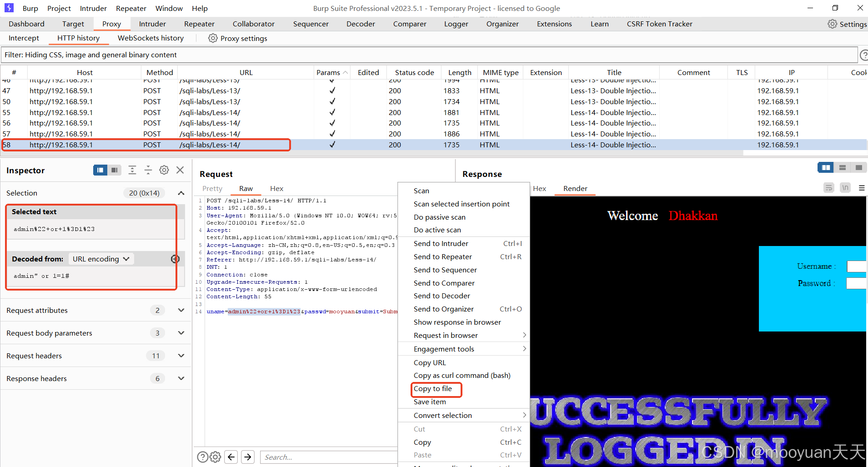The image size is (868, 467).
Task: Select history row number 47
Action: coord(434,91)
